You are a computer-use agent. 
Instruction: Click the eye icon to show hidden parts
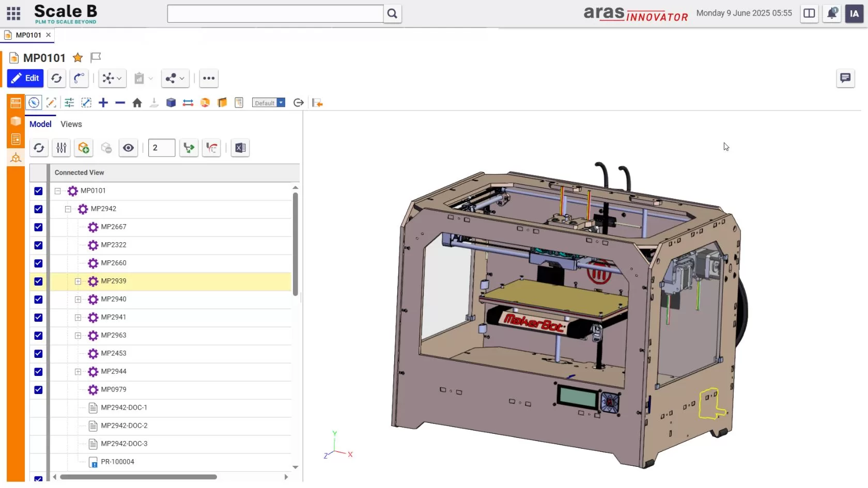click(128, 148)
